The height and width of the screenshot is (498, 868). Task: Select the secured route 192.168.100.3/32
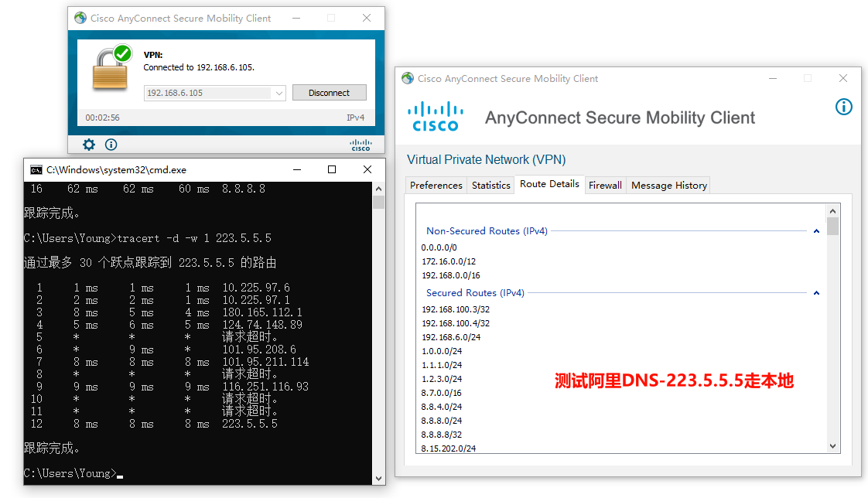click(x=456, y=309)
